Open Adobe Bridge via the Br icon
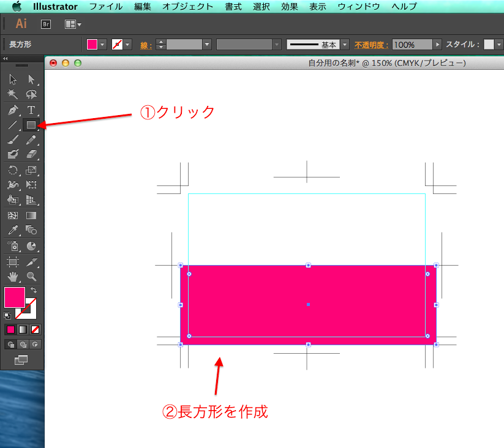This screenshot has width=504, height=448. (x=47, y=24)
